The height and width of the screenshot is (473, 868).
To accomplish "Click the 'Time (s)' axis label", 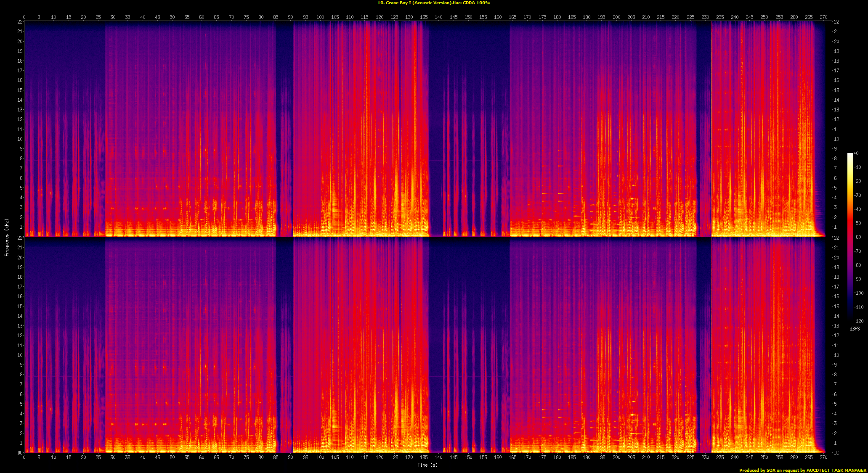I will point(427,465).
